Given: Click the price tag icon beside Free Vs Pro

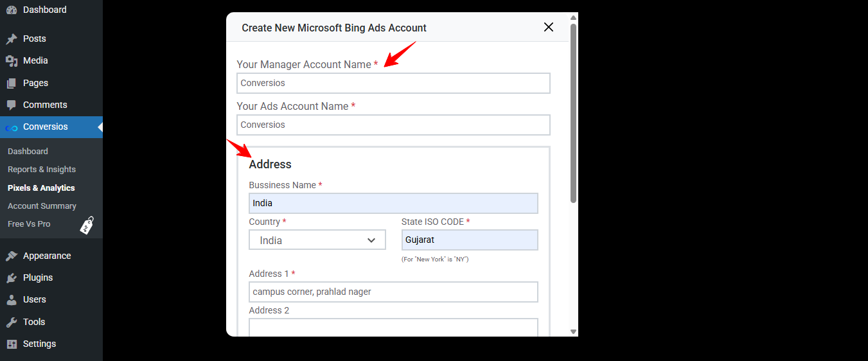Looking at the screenshot, I should point(87,225).
